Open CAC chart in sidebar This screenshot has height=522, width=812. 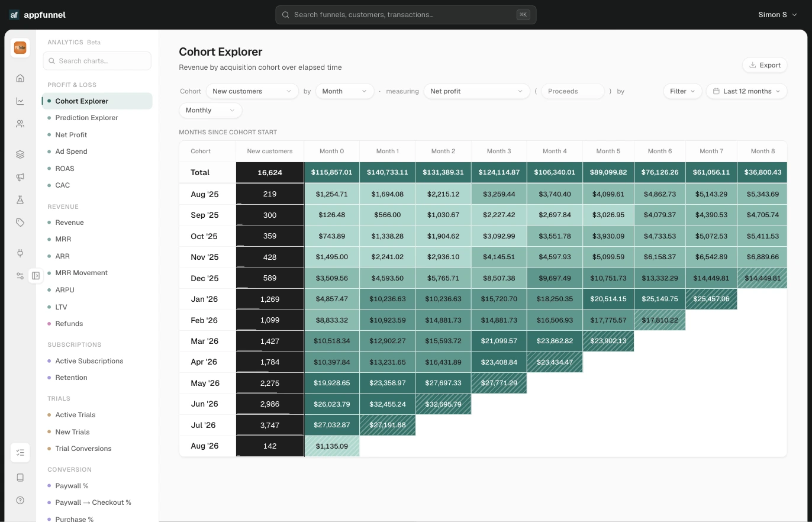(x=97, y=185)
